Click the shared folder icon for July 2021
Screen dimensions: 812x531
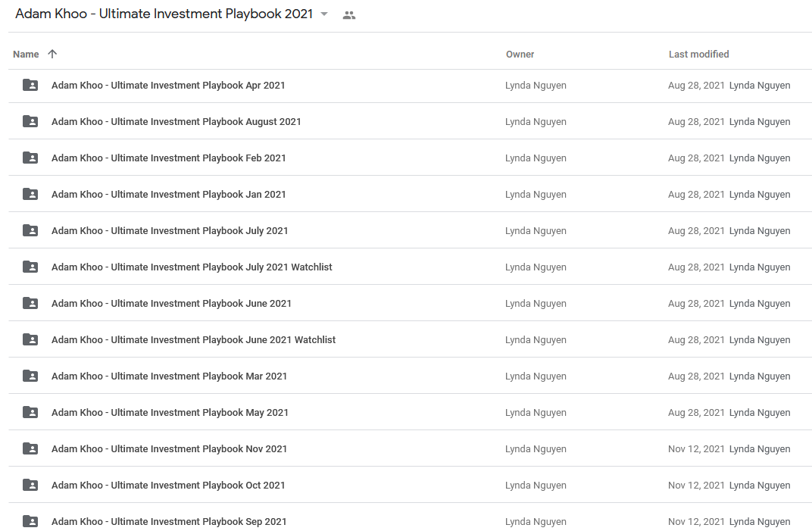click(30, 230)
